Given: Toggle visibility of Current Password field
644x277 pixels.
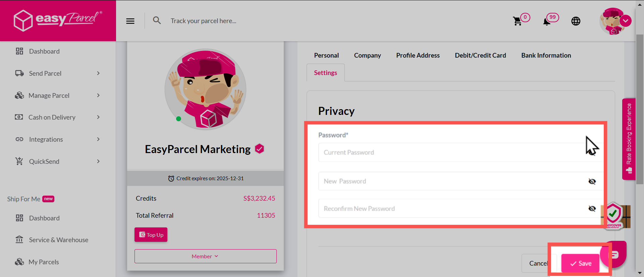Looking at the screenshot, I should click(592, 152).
